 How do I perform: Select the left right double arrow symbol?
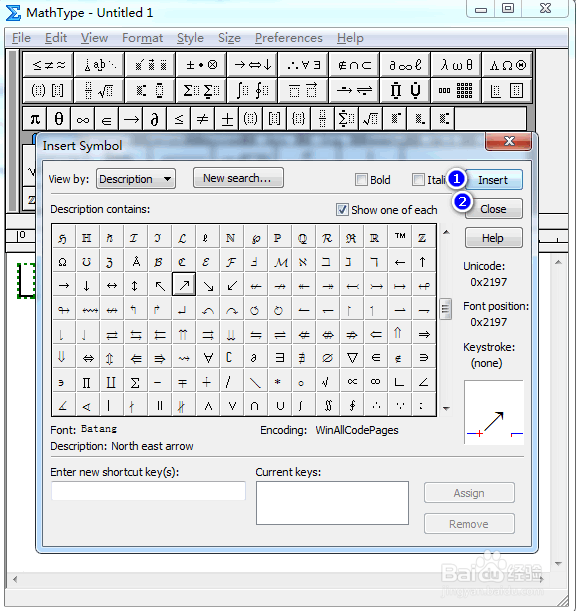[x=88, y=358]
